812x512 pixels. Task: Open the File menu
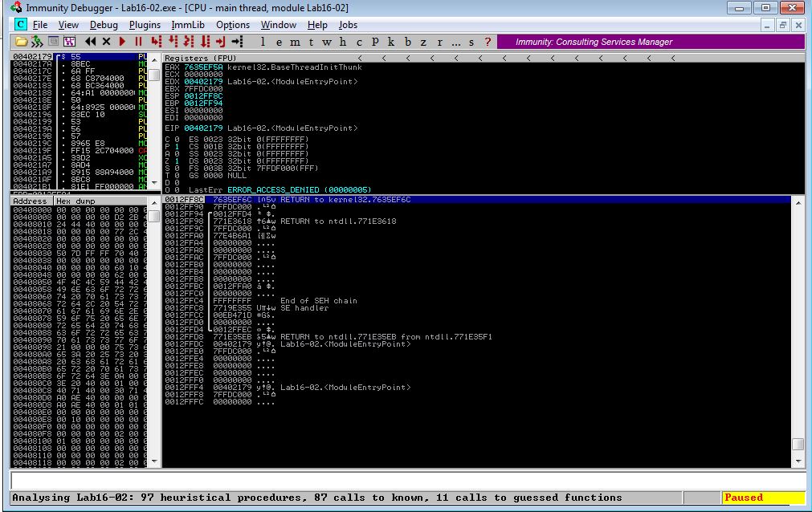point(40,25)
